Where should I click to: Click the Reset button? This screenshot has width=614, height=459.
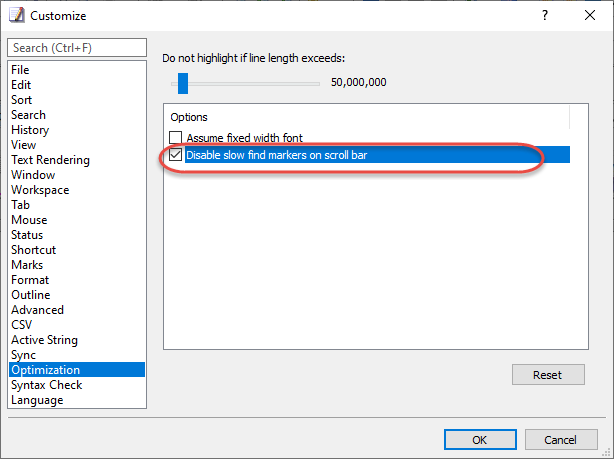click(548, 375)
